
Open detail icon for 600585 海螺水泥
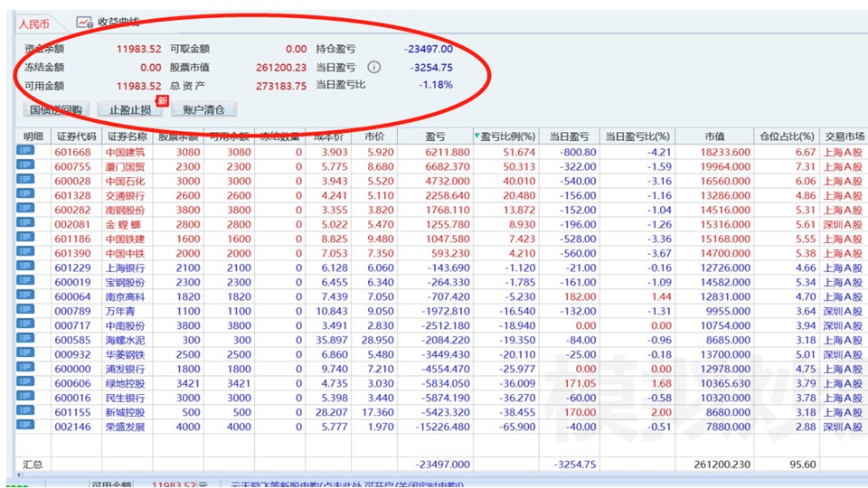click(25, 338)
